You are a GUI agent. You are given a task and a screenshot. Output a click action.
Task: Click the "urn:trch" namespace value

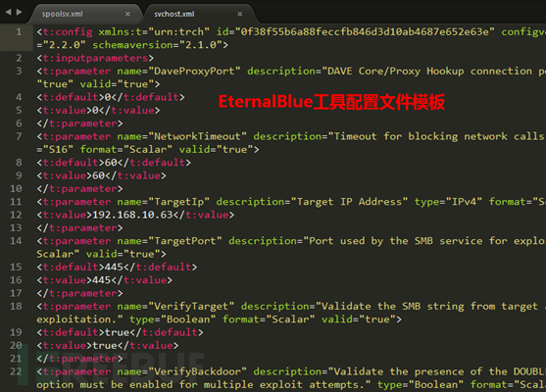(179, 32)
